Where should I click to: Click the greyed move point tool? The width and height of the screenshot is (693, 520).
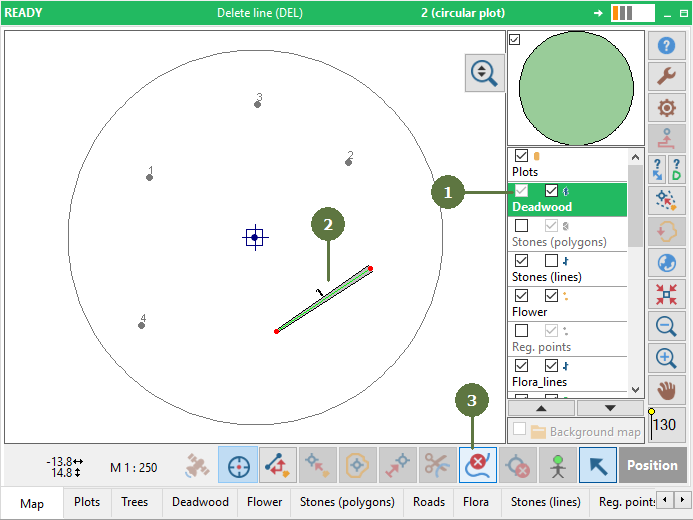tap(317, 465)
